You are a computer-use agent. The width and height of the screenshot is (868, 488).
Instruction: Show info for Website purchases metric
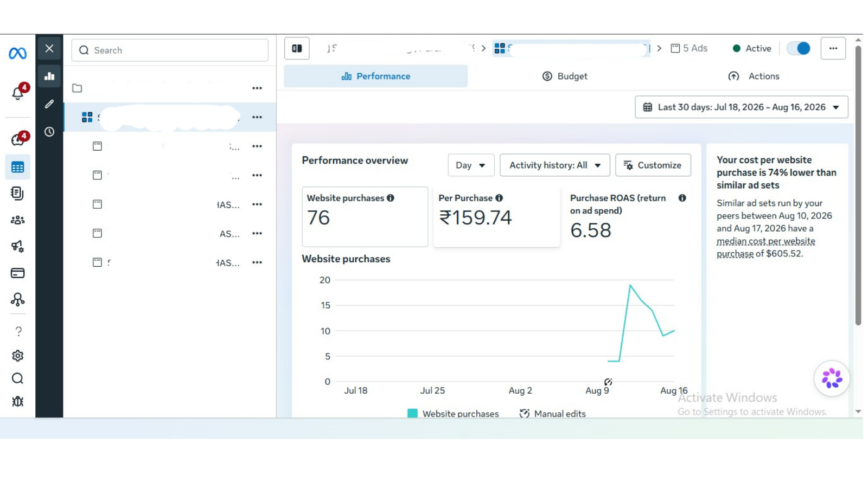click(x=391, y=198)
